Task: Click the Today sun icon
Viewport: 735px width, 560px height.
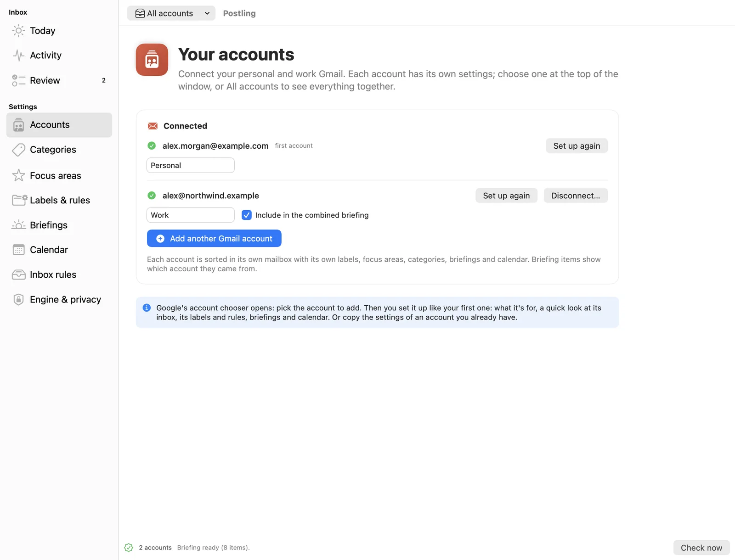Action: pyautogui.click(x=18, y=31)
